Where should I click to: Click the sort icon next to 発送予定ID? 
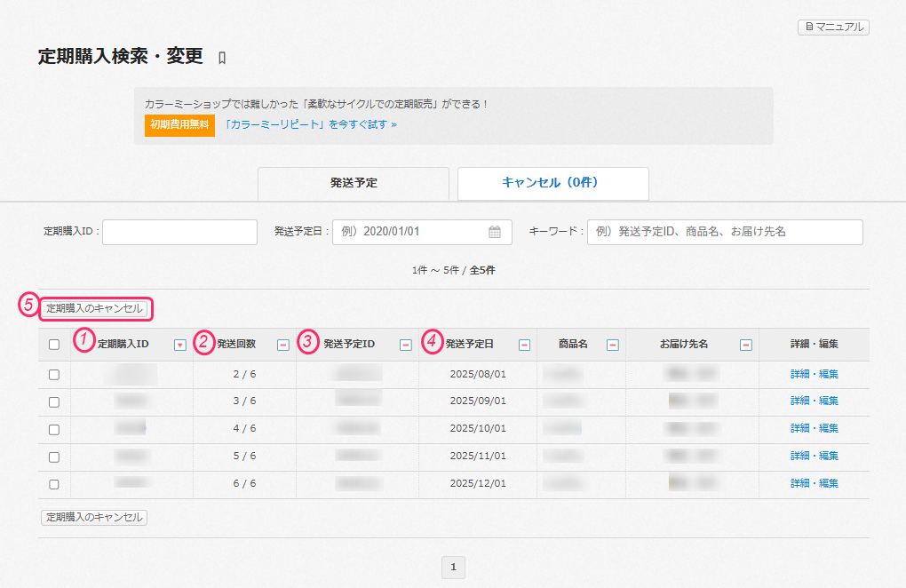tap(406, 345)
